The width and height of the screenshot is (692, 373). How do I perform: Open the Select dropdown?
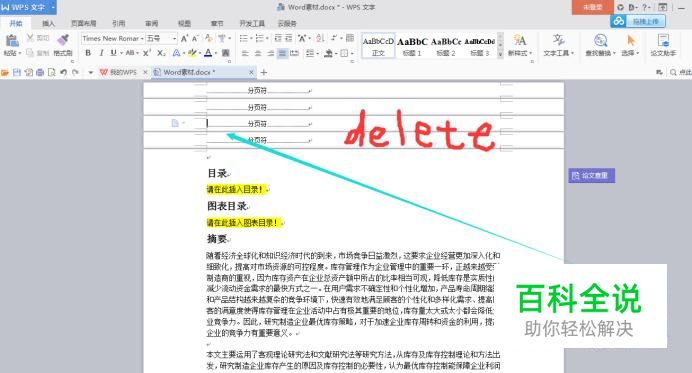point(630,45)
